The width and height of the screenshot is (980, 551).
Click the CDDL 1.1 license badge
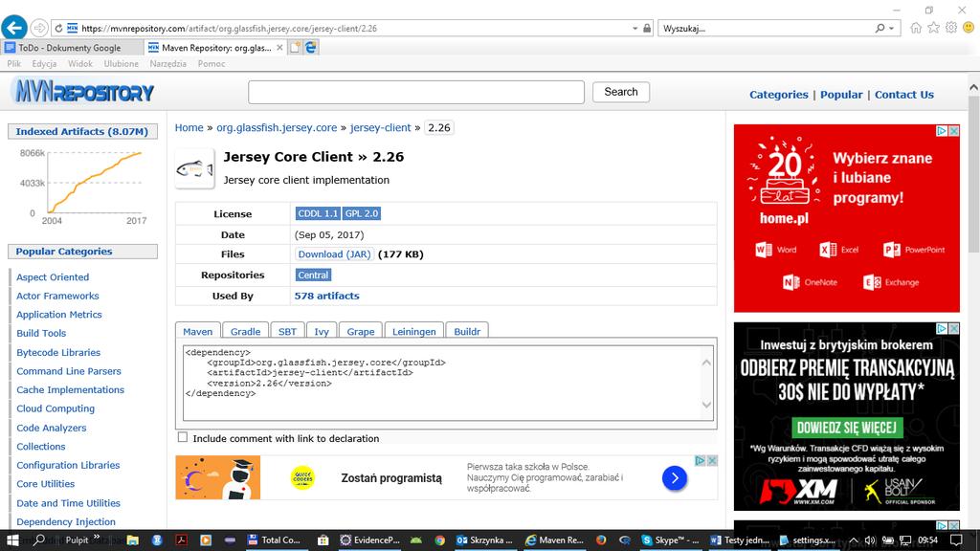[318, 213]
